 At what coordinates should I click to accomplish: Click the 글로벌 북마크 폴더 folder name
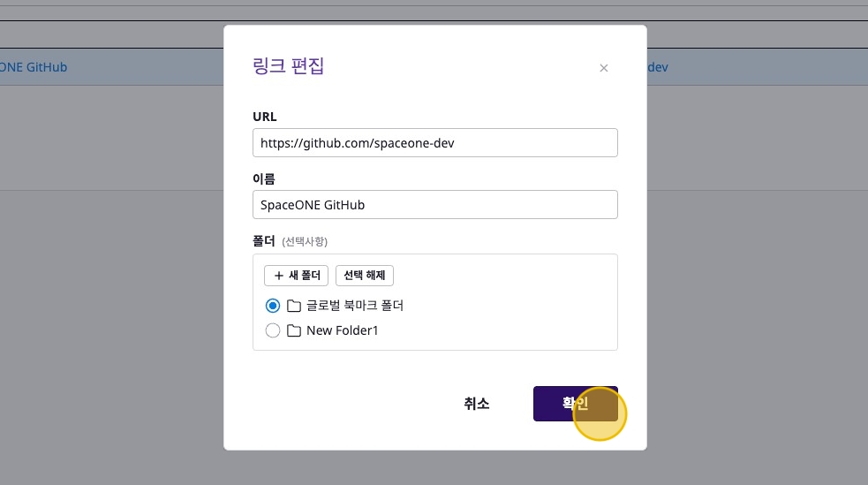[355, 306]
